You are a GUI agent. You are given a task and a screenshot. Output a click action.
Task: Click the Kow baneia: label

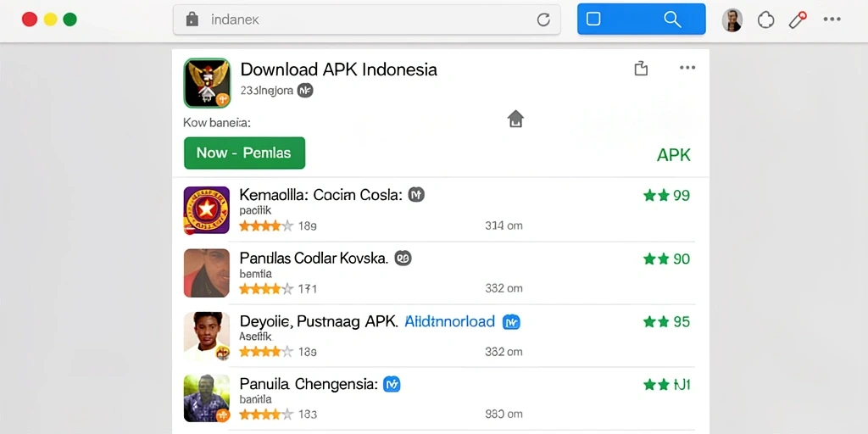(x=217, y=123)
